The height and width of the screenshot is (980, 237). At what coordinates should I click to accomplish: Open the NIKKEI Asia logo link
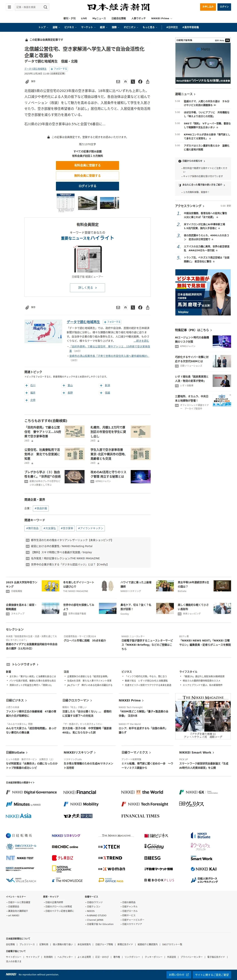pyautogui.click(x=19, y=816)
